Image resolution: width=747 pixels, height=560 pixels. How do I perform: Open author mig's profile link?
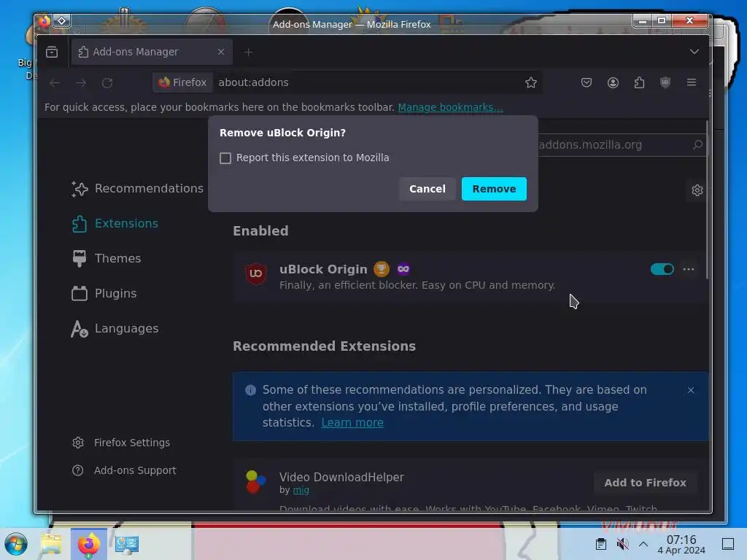click(301, 489)
